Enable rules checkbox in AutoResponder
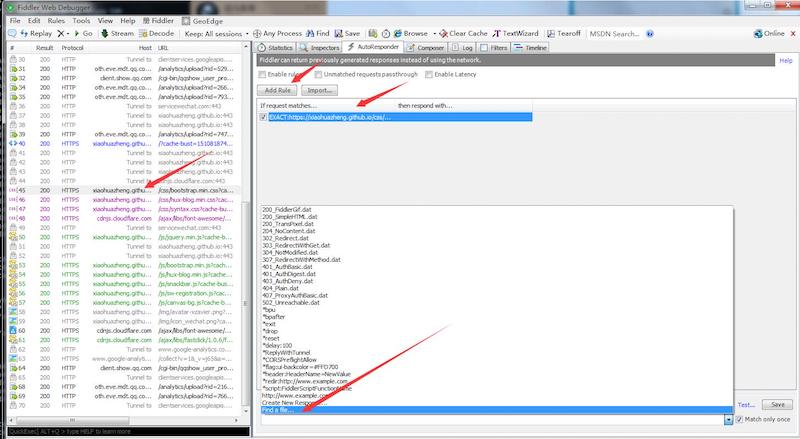Screen dimensions: 800x439 point(262,75)
